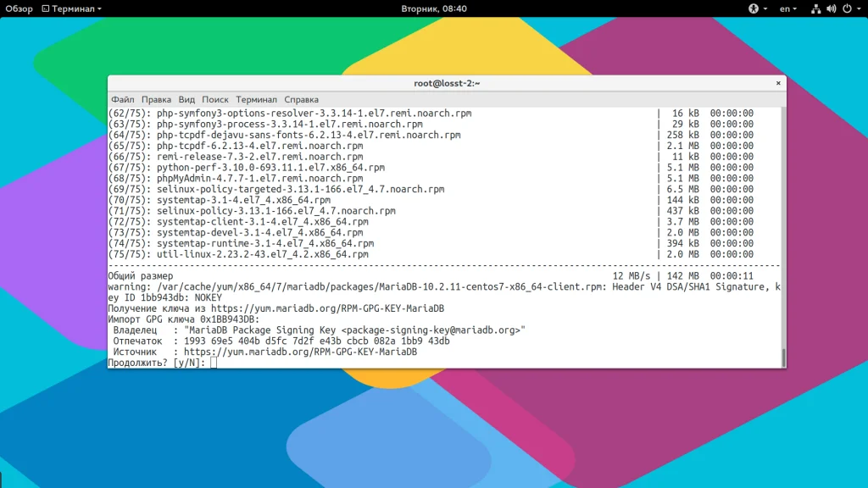Open the Файл menu
868x488 pixels.
point(122,100)
